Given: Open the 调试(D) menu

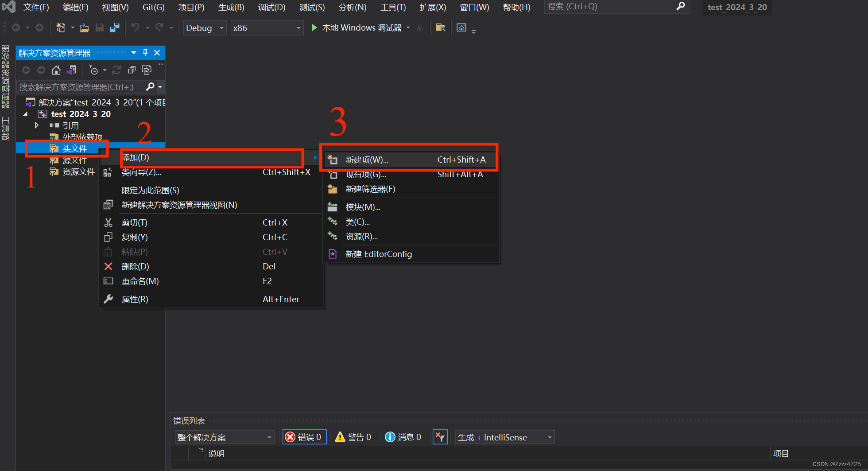Looking at the screenshot, I should [x=271, y=7].
